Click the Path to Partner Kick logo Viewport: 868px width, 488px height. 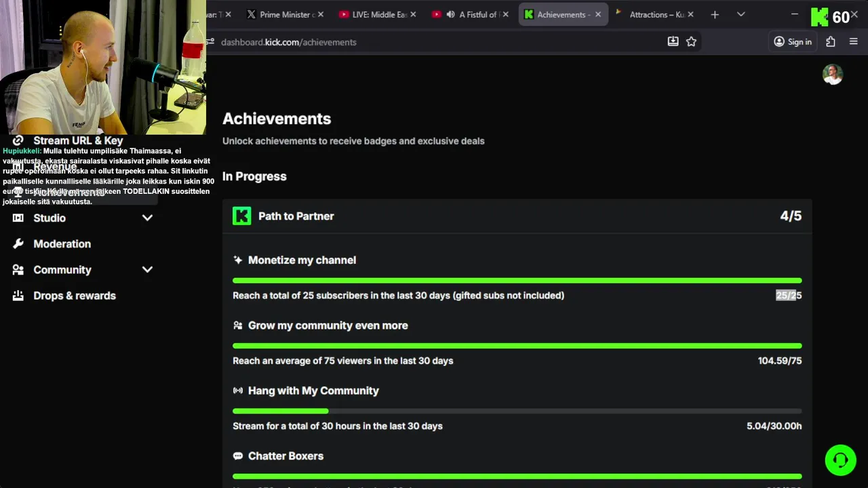click(x=241, y=216)
